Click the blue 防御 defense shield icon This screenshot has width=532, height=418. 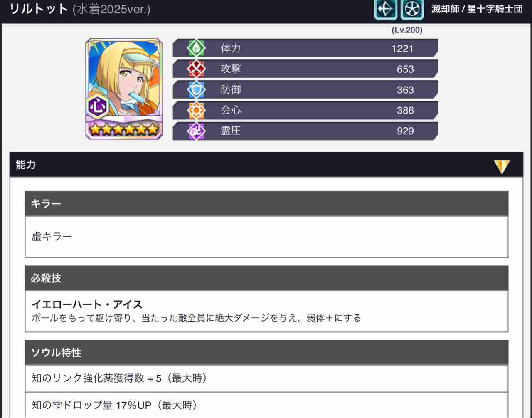[196, 90]
